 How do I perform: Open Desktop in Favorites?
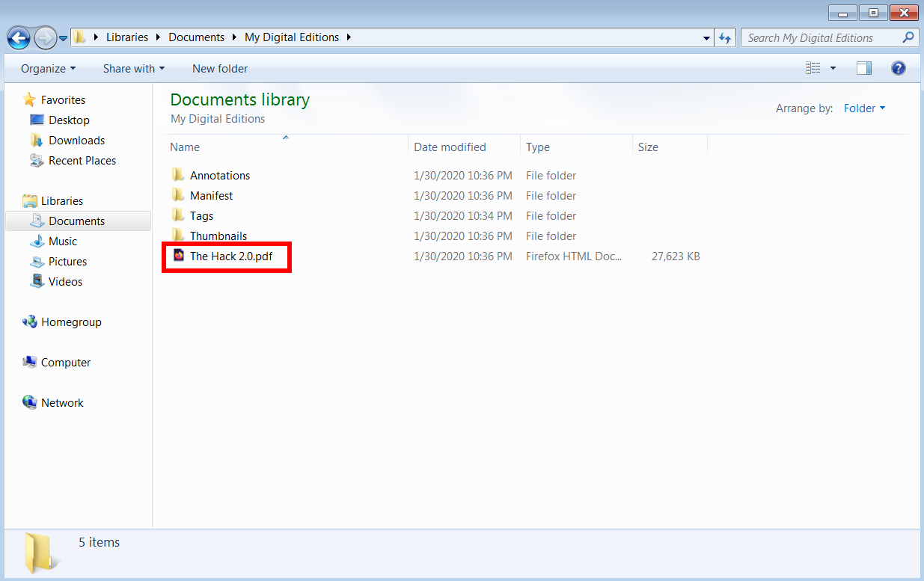pos(69,120)
